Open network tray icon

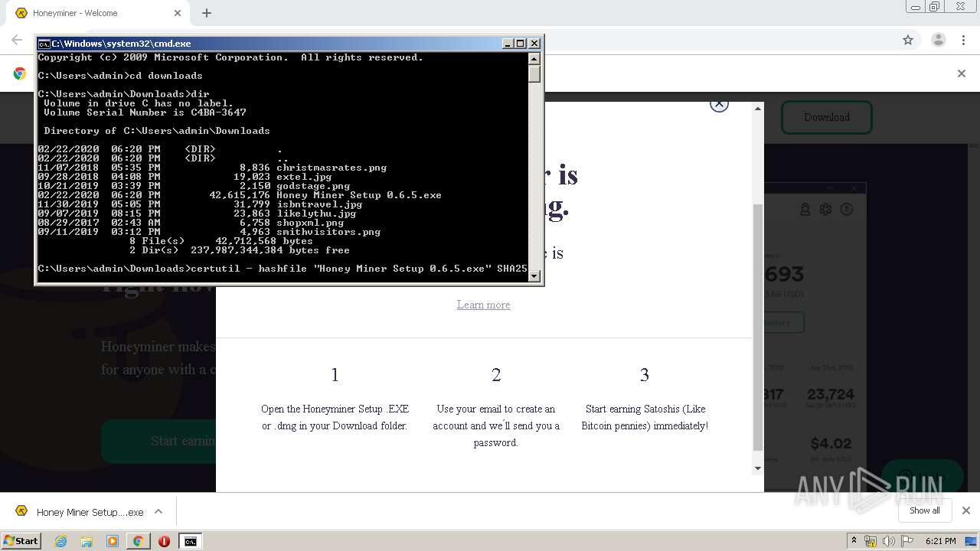871,541
